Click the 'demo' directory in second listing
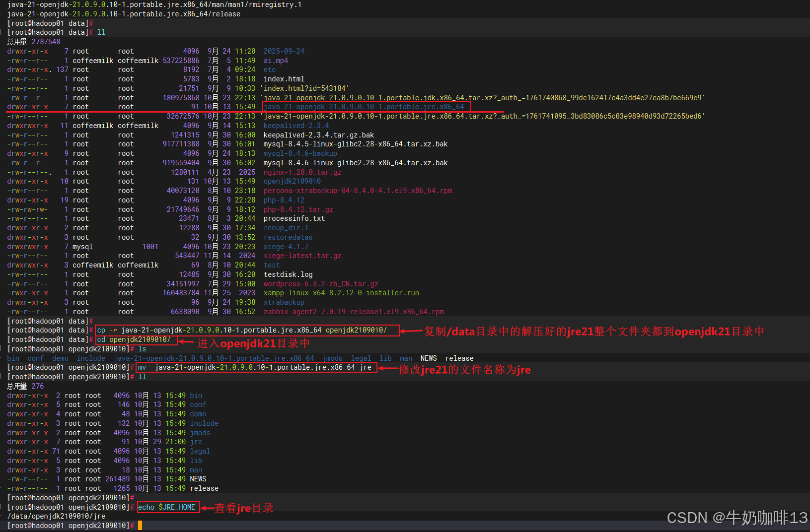 [x=198, y=414]
